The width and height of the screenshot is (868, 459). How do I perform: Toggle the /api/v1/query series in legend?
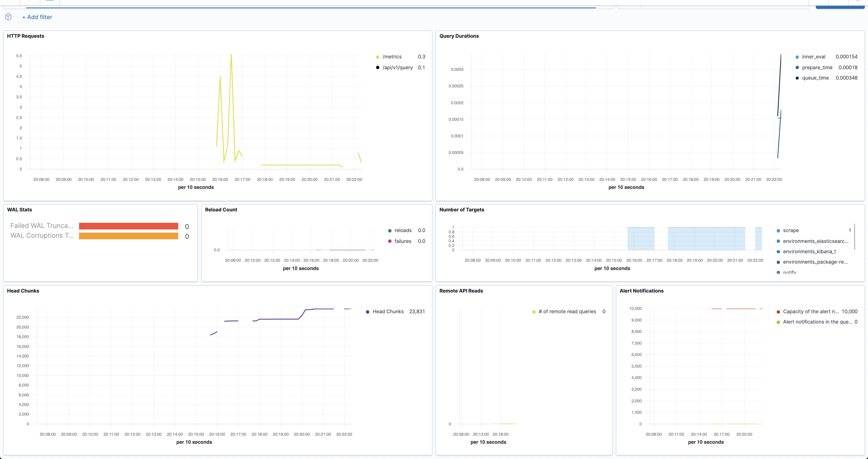click(x=397, y=67)
